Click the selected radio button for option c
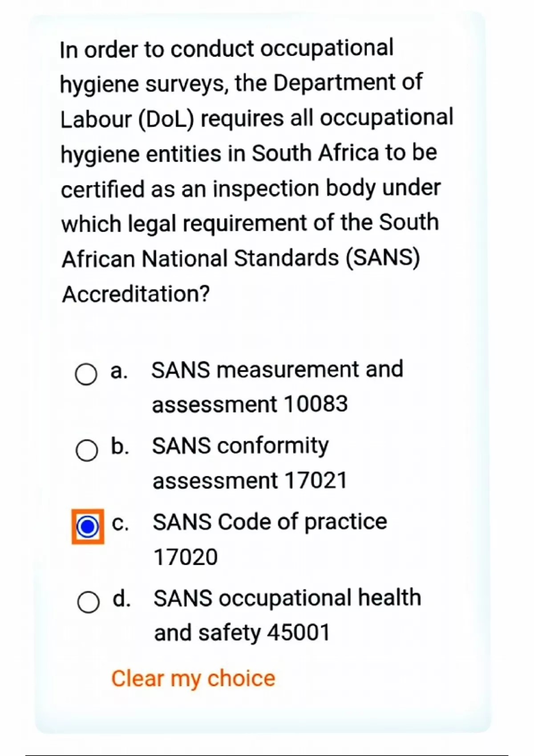The height and width of the screenshot is (756, 534). [x=88, y=527]
